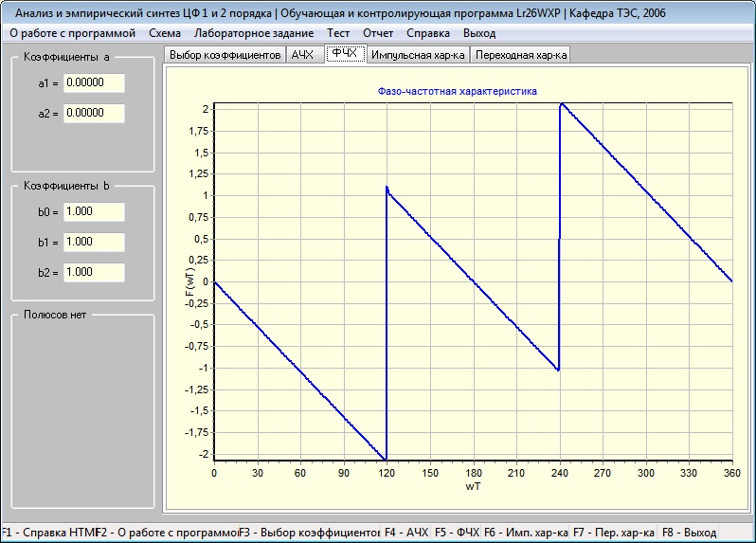Open the 'Справка' menu

(x=427, y=33)
